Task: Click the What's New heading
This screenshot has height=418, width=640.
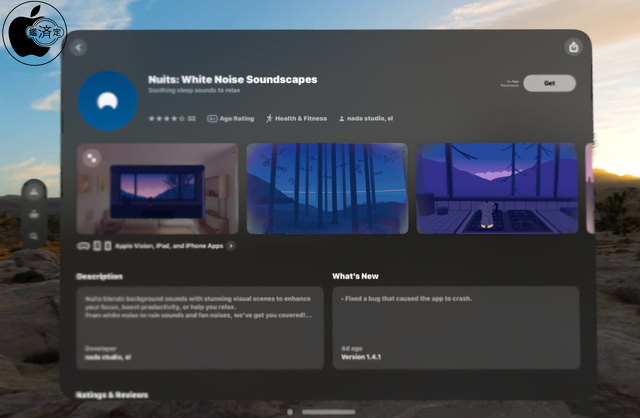Action: coord(356,276)
